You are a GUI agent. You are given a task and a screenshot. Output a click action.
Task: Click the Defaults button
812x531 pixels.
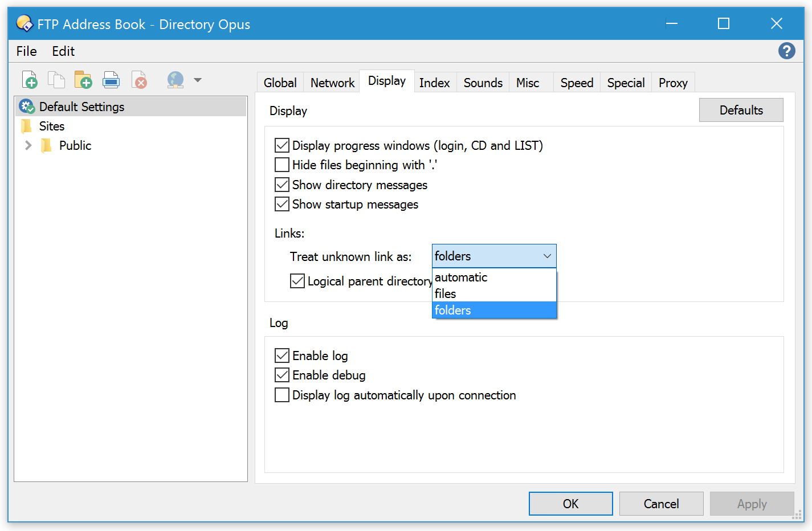[x=741, y=110]
